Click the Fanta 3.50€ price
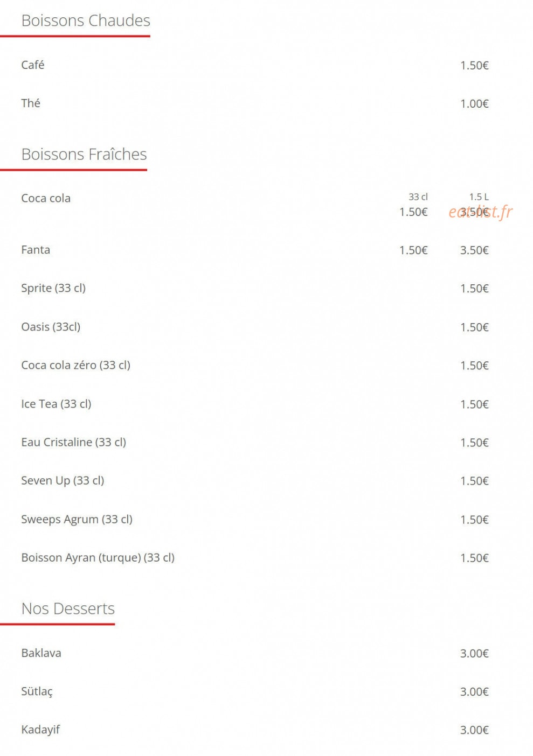 [474, 250]
